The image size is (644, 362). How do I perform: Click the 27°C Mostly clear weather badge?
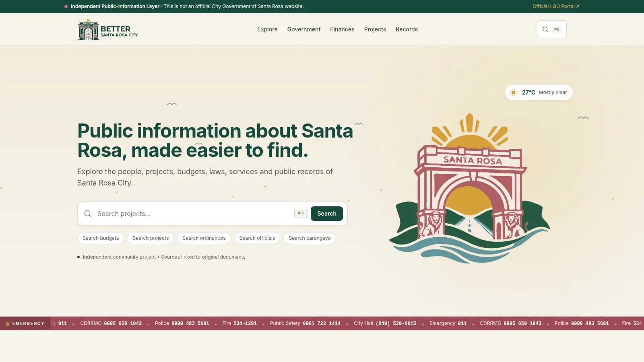(539, 93)
